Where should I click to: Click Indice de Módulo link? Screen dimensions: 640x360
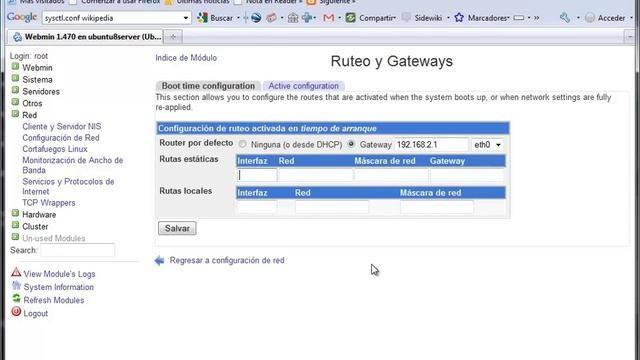click(x=186, y=58)
